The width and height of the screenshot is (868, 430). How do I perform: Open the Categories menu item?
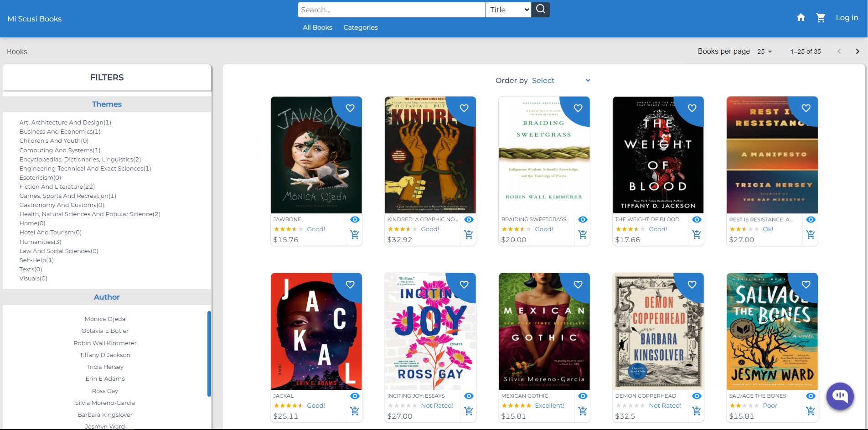(361, 27)
